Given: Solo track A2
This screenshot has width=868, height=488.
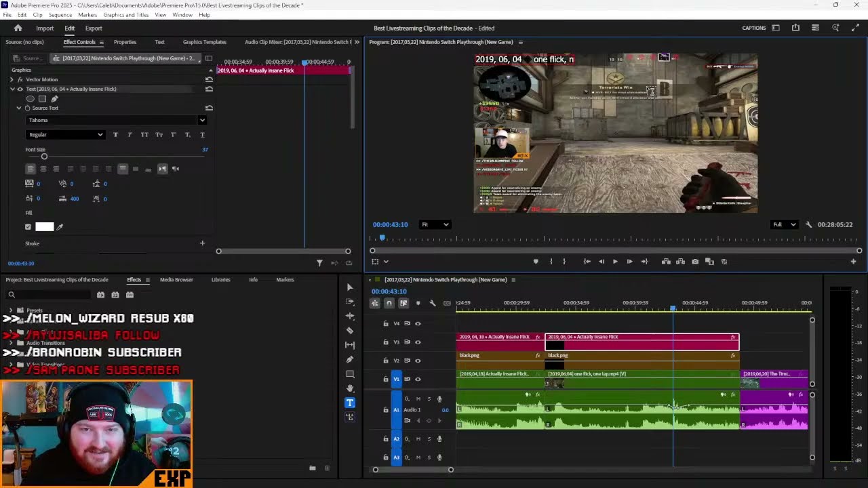Looking at the screenshot, I should point(428,439).
